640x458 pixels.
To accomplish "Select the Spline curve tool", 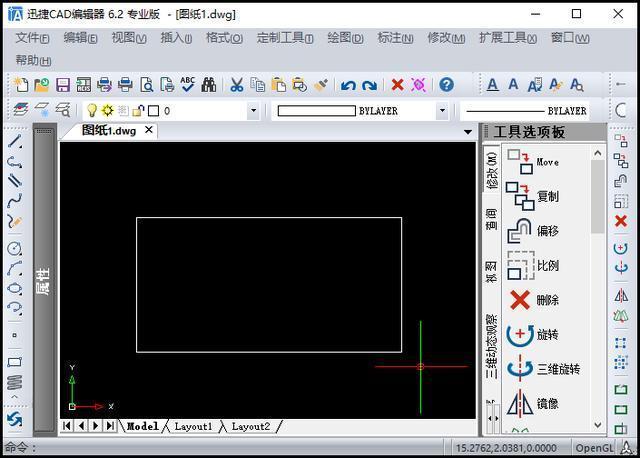I will tap(15, 200).
